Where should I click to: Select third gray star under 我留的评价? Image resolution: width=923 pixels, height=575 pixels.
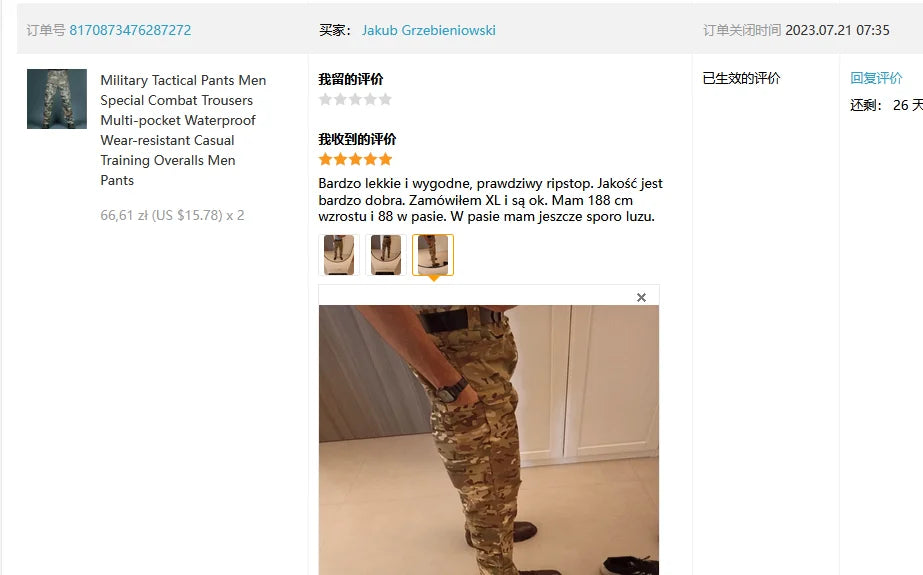pyautogui.click(x=355, y=99)
